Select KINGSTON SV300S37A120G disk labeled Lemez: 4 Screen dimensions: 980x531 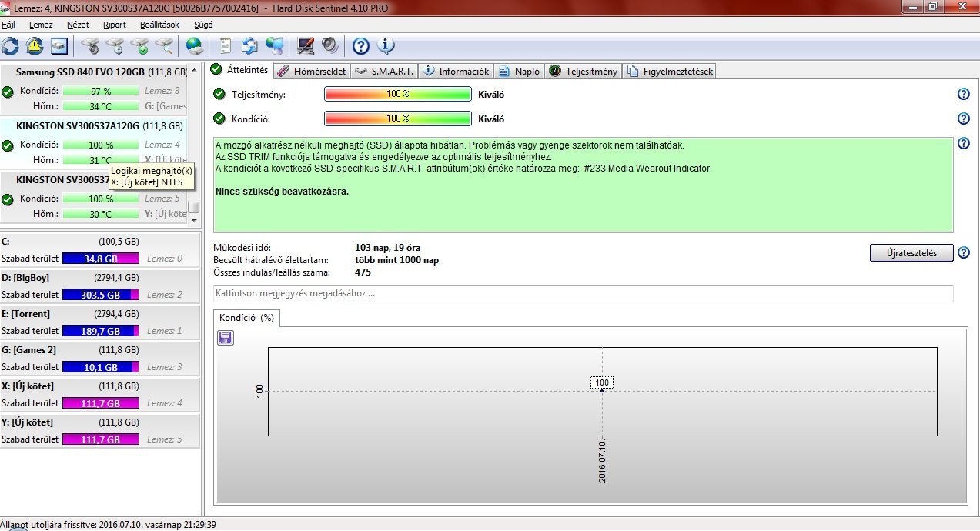pos(94,144)
